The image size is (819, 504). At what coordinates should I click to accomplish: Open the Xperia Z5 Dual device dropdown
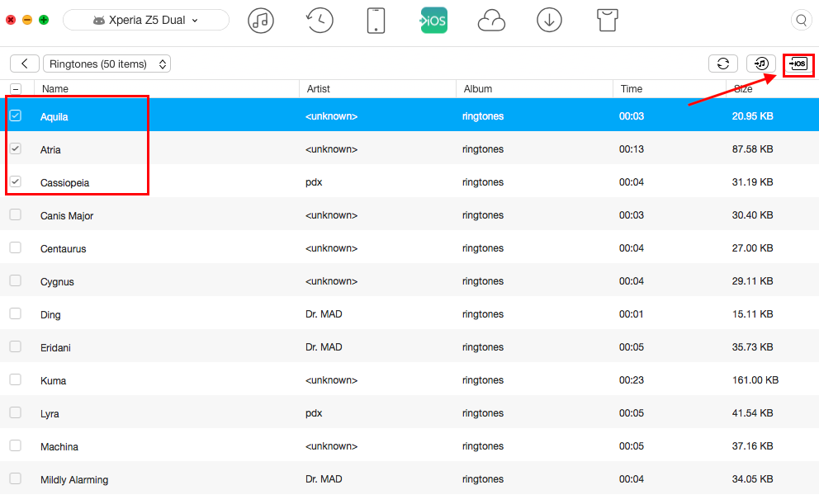pos(146,21)
